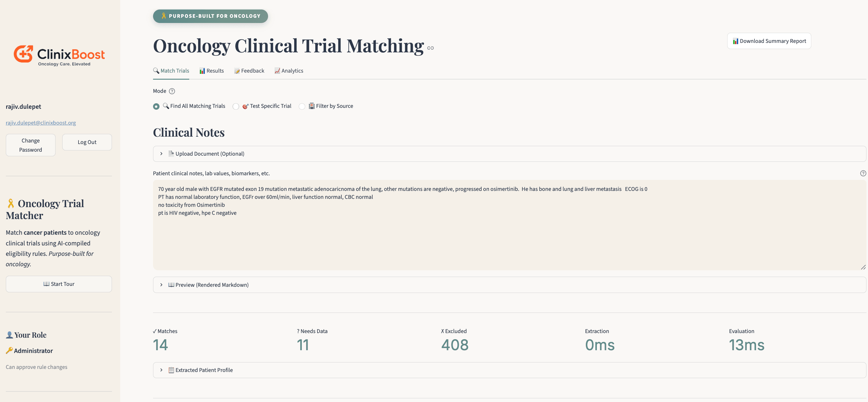Click the book icon in Preview row
This screenshot has width=868, height=402.
point(171,285)
